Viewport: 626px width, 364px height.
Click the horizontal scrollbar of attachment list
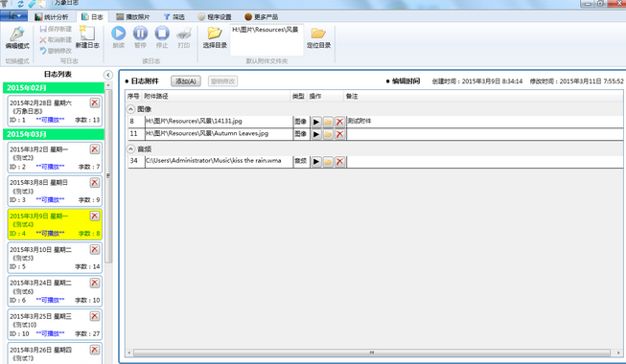tap(372, 353)
